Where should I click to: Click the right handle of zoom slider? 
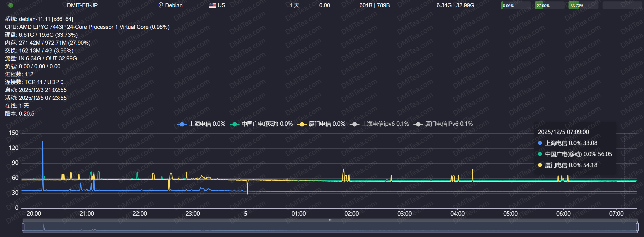coord(637,227)
